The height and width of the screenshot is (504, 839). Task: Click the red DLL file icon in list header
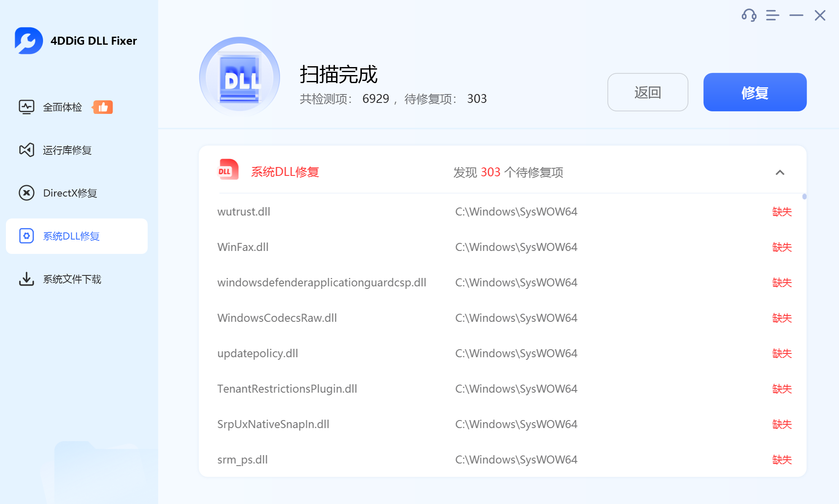(x=228, y=170)
